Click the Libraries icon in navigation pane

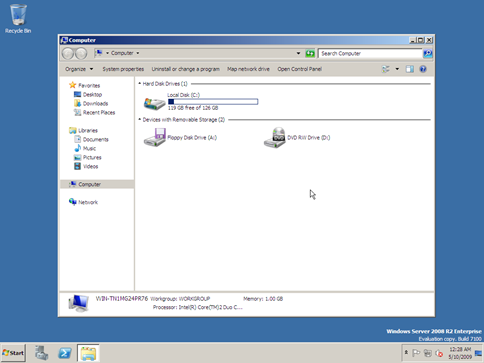click(x=72, y=130)
